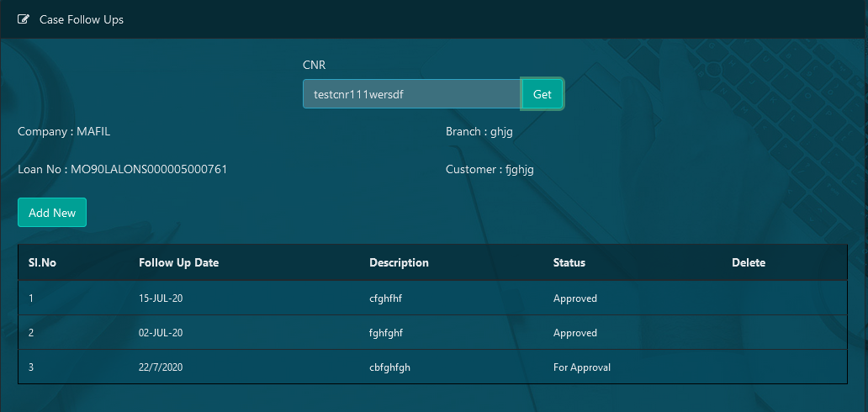Viewport: 868px width, 412px height.
Task: Select the row dated 02-JUL-20
Action: [432, 333]
